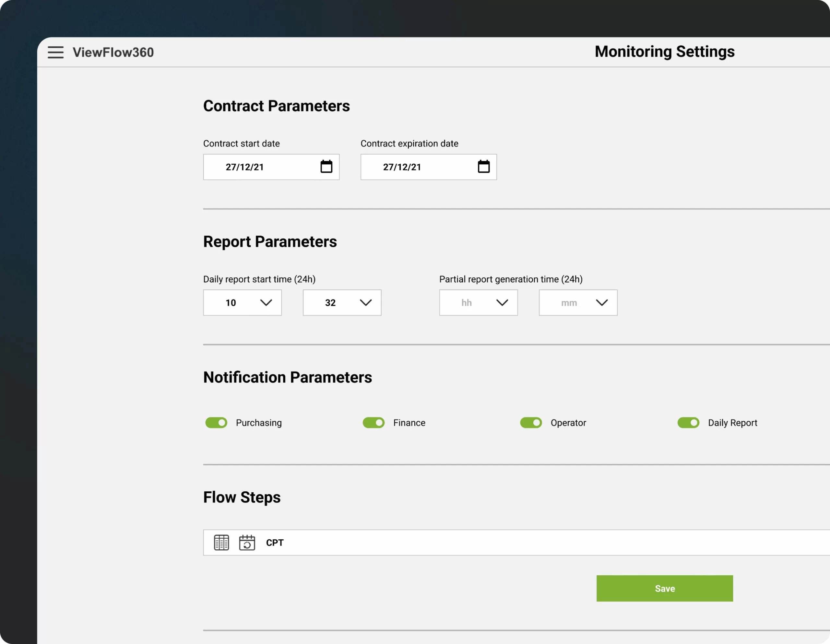Click the calendar refresh icon beside CPT
The width and height of the screenshot is (830, 644).
tap(247, 542)
